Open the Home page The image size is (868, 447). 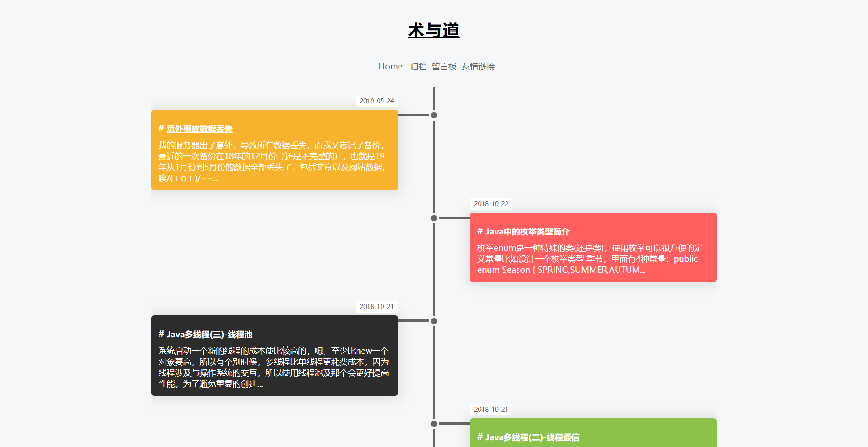(390, 66)
